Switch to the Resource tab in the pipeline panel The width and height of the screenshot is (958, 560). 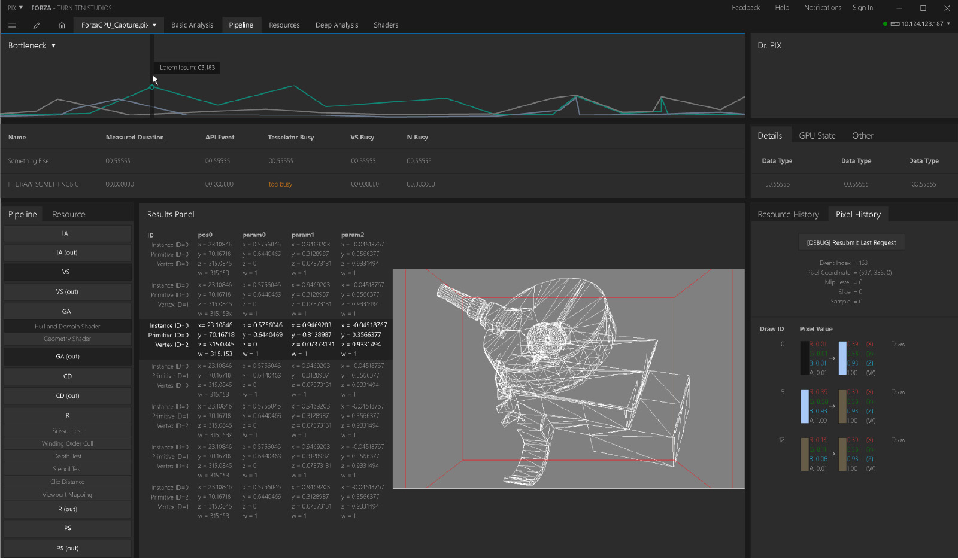(x=68, y=214)
